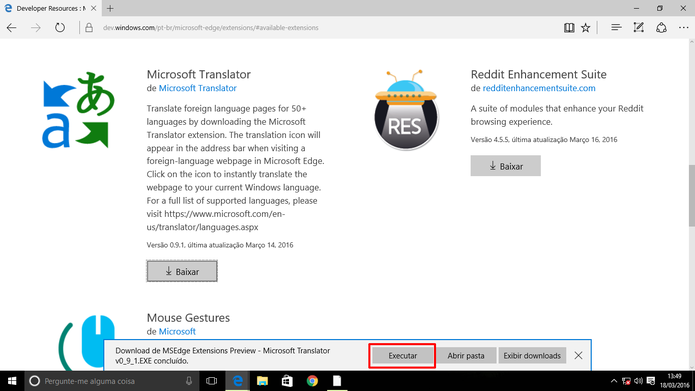The image size is (695, 391).
Task: Open Task View in taskbar
Action: (x=211, y=381)
